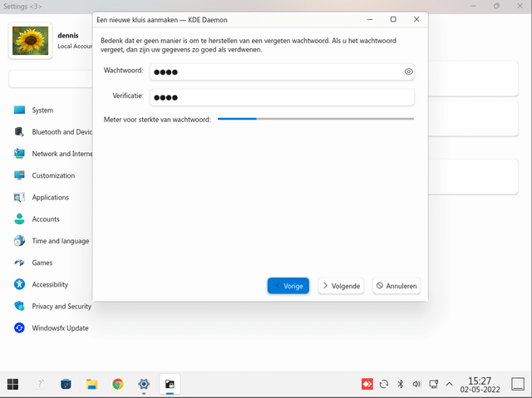Show the password with the eye icon
The width and height of the screenshot is (532, 398).
(x=408, y=71)
